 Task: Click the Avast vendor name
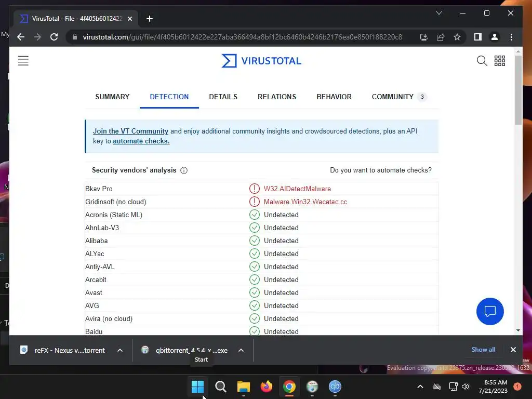click(x=94, y=293)
